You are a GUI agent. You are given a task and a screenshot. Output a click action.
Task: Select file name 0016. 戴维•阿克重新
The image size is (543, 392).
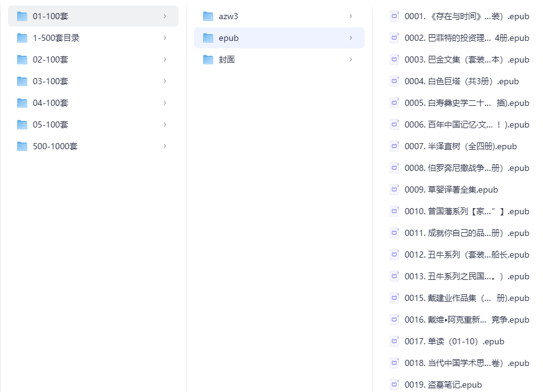point(467,320)
